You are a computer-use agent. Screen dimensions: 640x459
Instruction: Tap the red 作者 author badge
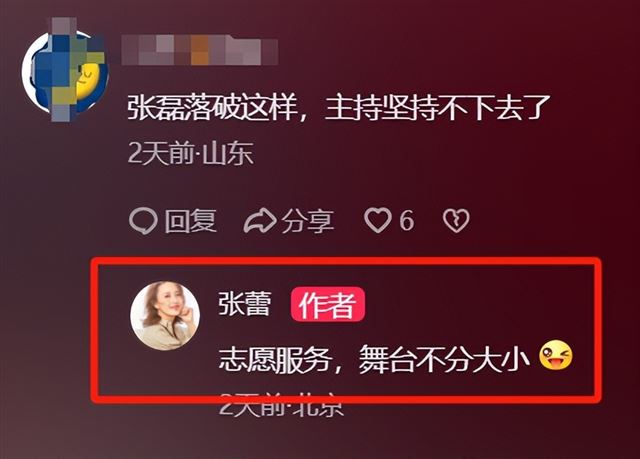tap(328, 304)
